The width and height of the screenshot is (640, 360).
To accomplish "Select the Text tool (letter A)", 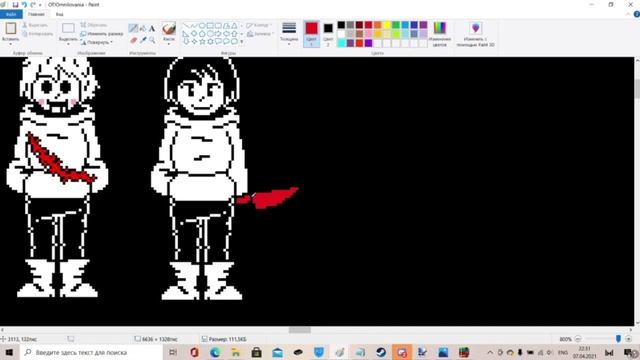I will [x=152, y=28].
